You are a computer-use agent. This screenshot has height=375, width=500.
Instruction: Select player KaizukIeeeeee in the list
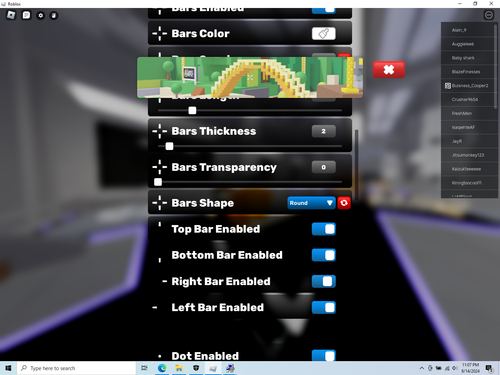(x=467, y=169)
